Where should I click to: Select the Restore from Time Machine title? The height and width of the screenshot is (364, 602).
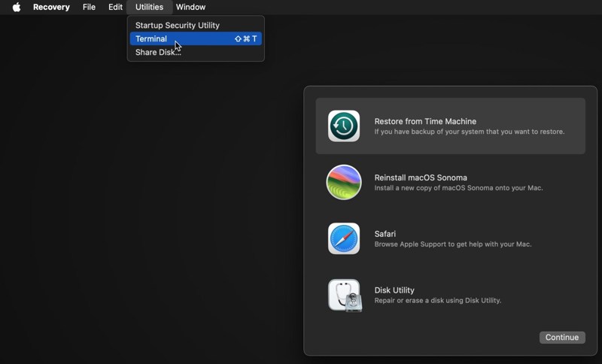(425, 121)
